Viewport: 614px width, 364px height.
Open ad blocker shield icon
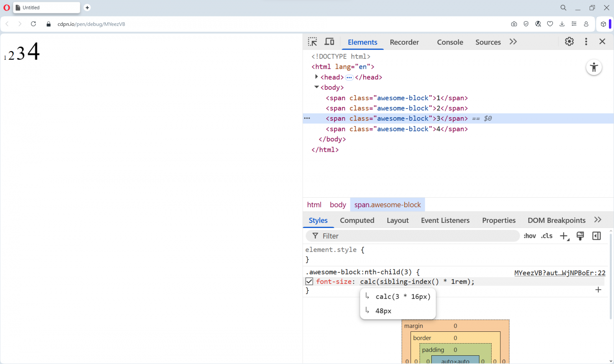[526, 24]
